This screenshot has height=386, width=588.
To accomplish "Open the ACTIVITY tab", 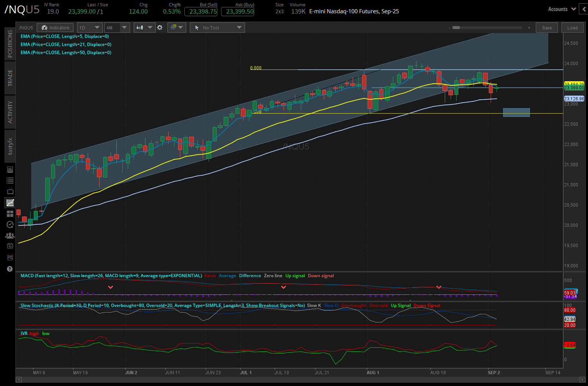I will coord(10,112).
